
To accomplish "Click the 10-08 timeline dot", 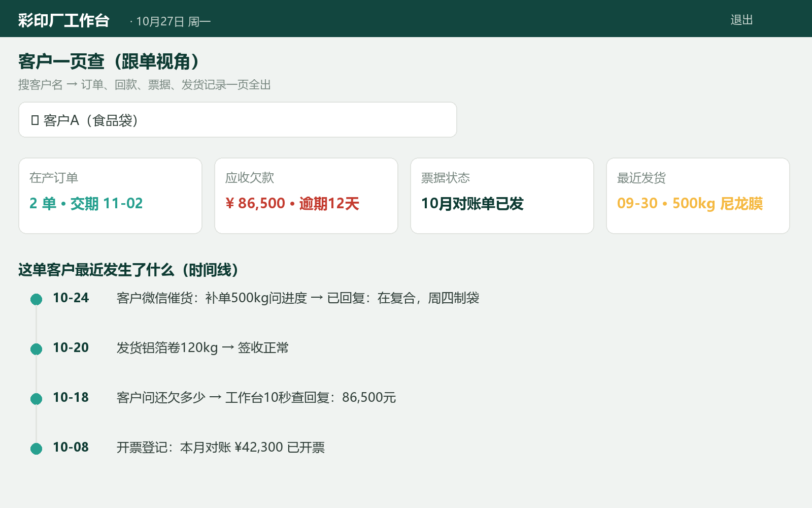I will pyautogui.click(x=36, y=449).
